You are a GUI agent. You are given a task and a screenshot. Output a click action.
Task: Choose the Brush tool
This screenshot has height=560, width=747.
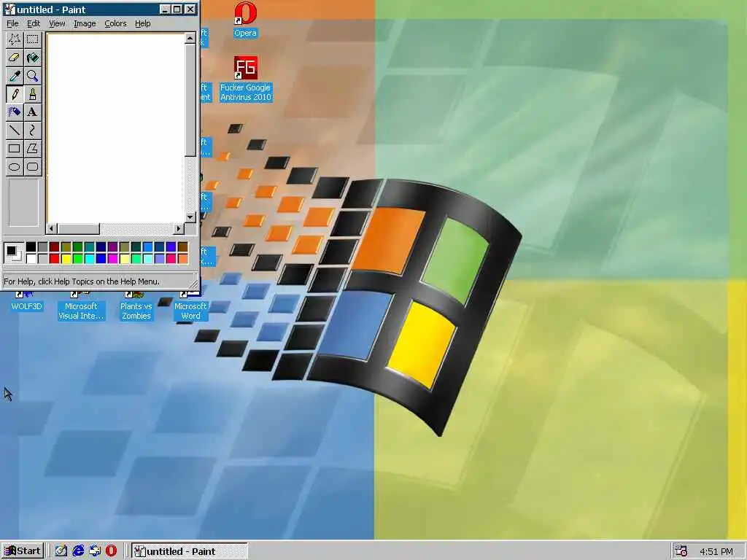pyautogui.click(x=32, y=94)
